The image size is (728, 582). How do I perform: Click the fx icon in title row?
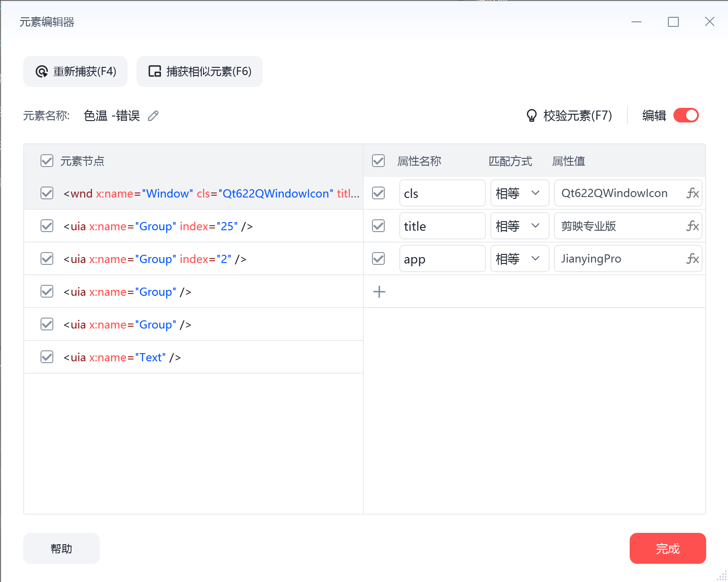pyautogui.click(x=692, y=226)
